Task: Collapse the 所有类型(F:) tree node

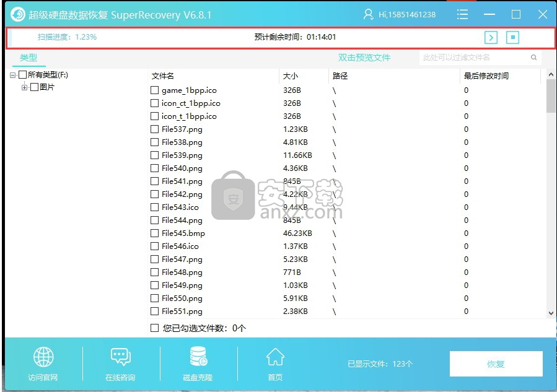Action: 13,75
